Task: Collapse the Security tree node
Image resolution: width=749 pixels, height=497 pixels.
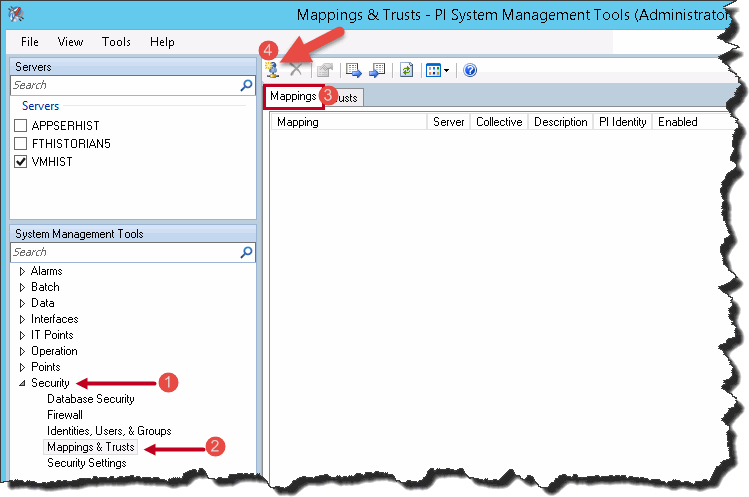Action: click(22, 383)
